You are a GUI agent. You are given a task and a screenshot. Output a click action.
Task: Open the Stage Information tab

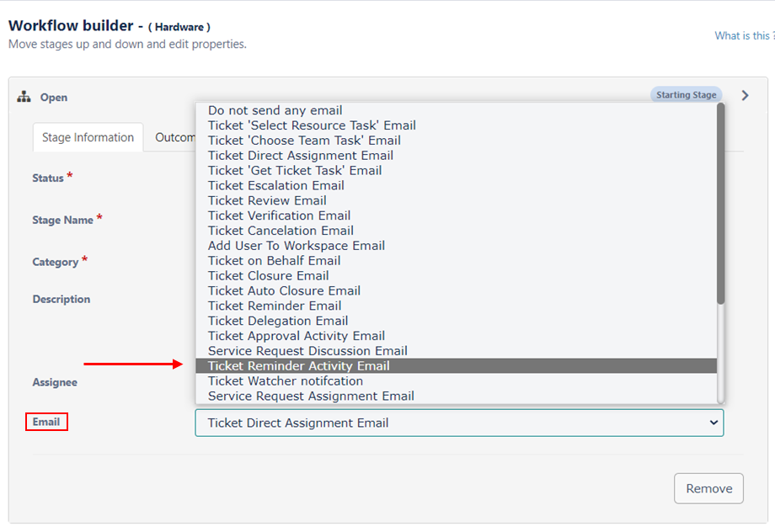(x=88, y=137)
